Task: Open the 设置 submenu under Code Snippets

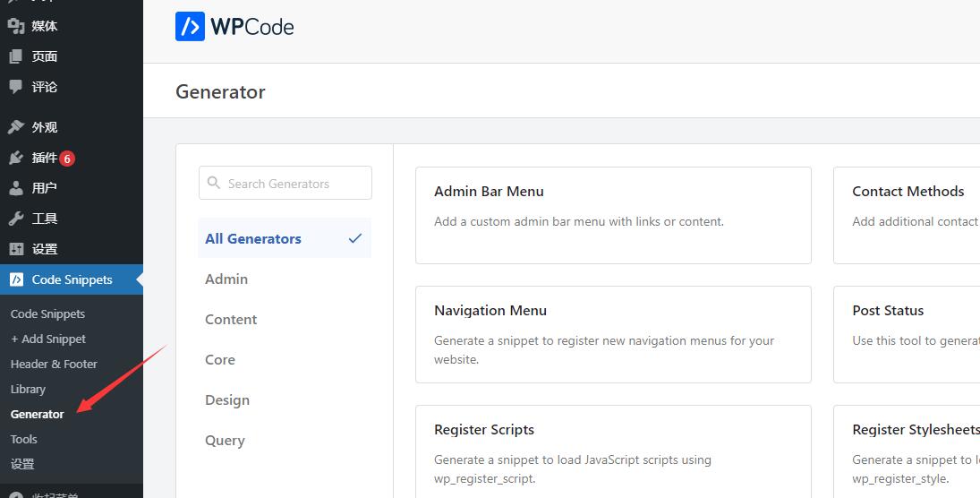Action: click(22, 464)
